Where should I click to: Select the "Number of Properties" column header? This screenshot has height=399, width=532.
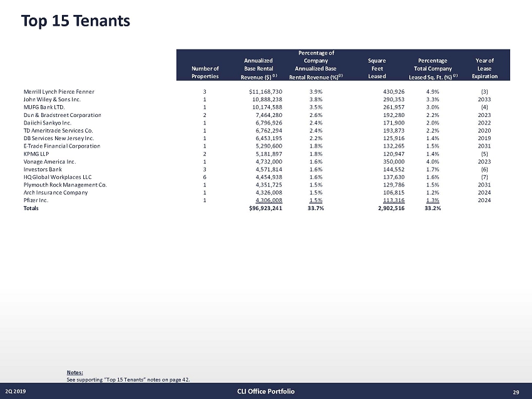pyautogui.click(x=205, y=72)
